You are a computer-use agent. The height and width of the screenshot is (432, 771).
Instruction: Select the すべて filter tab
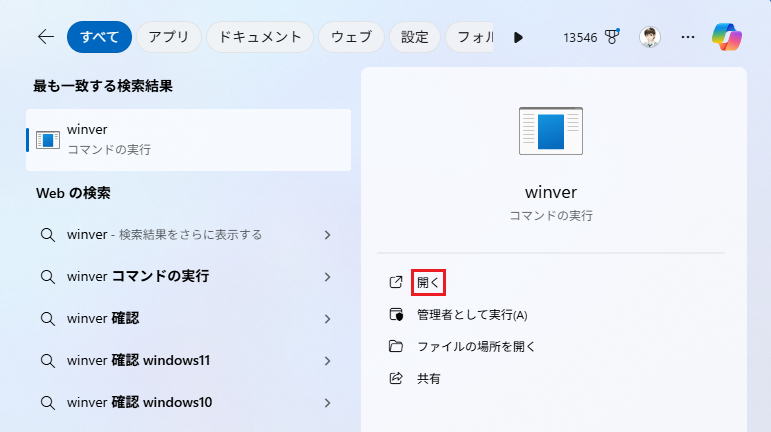tap(99, 37)
